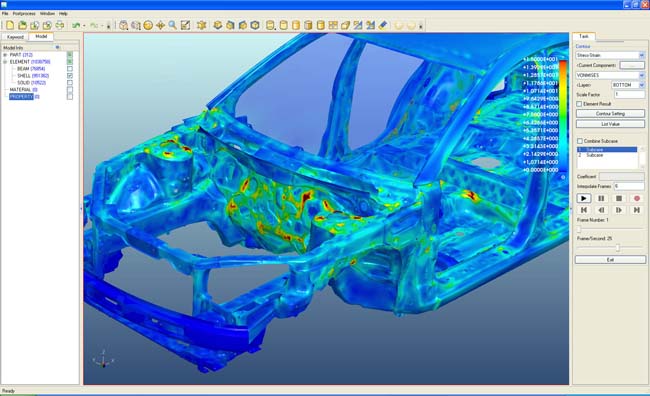Click the red Record animation button
This screenshot has width=650, height=396.
click(x=637, y=199)
